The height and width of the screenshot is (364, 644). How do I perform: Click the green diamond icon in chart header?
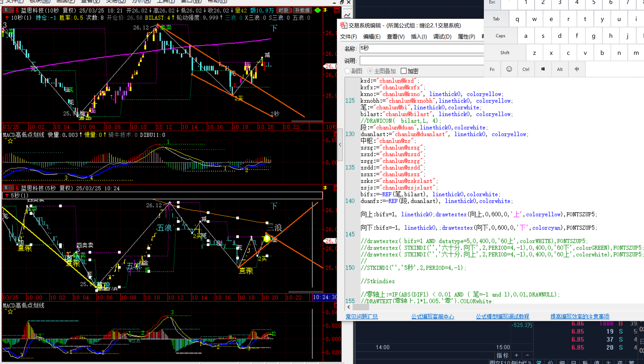pos(318,10)
